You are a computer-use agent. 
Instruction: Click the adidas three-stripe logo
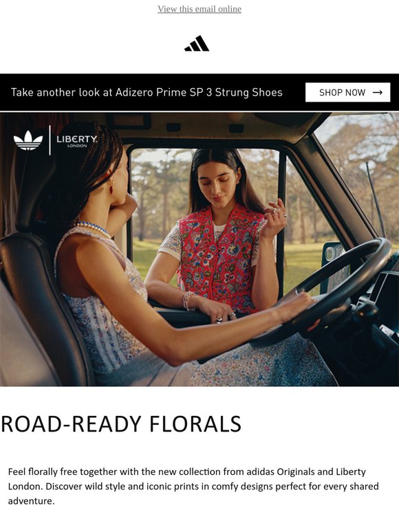(x=197, y=43)
